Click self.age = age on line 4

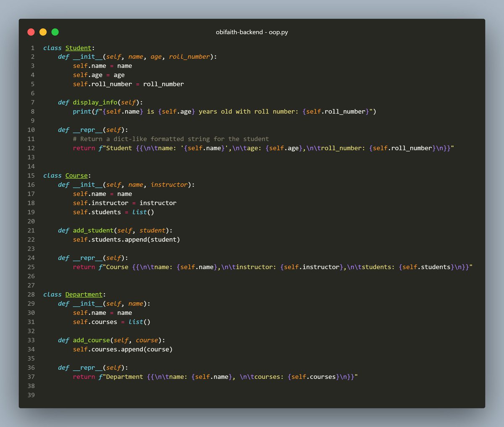pos(99,75)
